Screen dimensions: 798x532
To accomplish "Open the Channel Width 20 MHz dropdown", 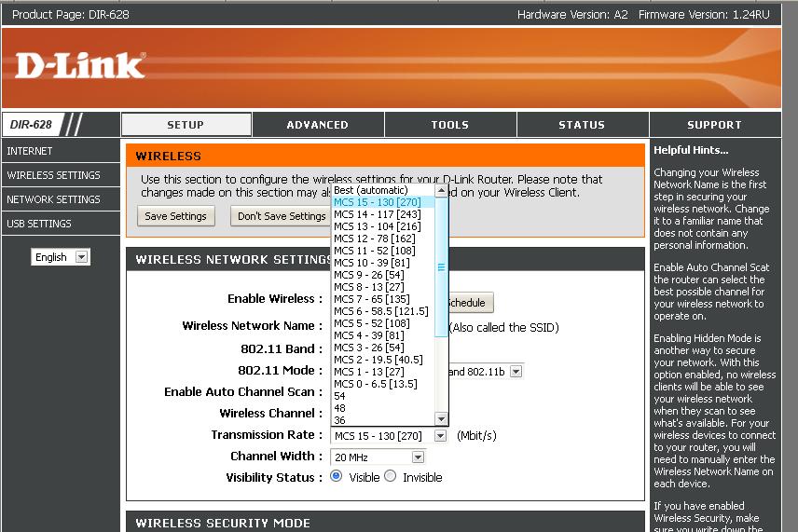I will click(x=378, y=457).
